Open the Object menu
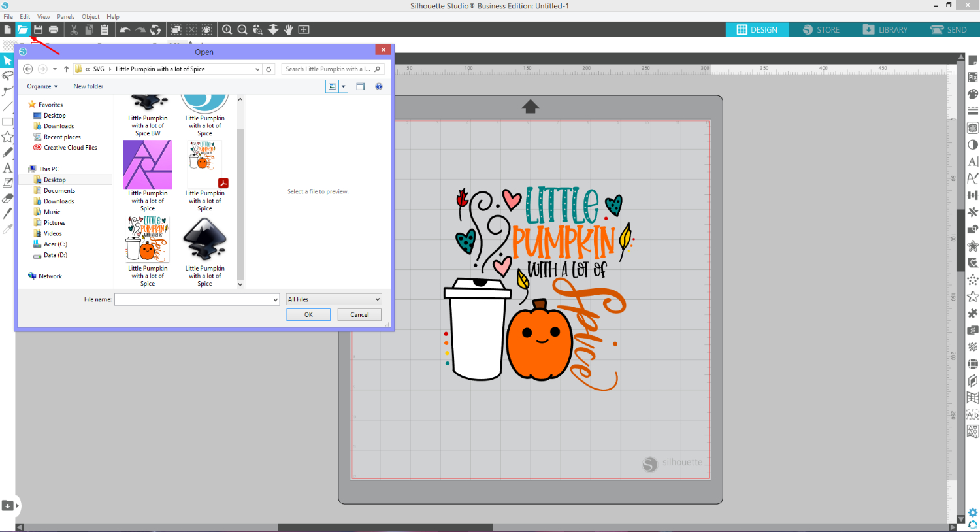The width and height of the screenshot is (980, 532). pyautogui.click(x=91, y=16)
